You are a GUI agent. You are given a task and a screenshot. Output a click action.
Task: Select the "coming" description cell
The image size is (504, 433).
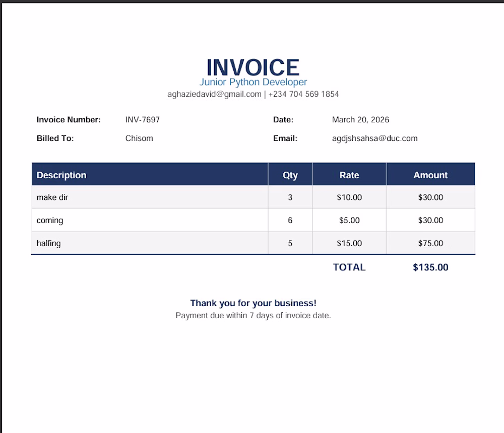point(50,221)
